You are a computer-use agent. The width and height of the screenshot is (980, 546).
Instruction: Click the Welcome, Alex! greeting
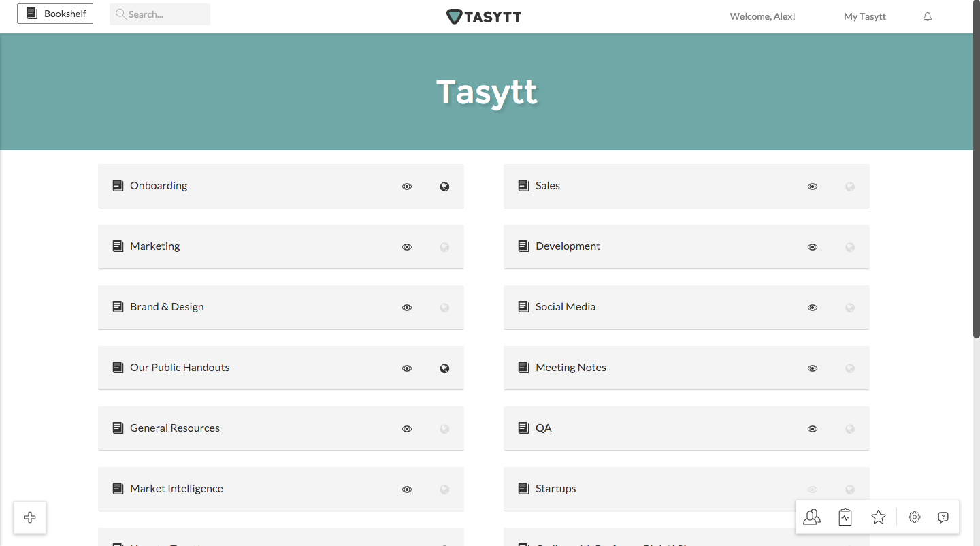(x=762, y=16)
